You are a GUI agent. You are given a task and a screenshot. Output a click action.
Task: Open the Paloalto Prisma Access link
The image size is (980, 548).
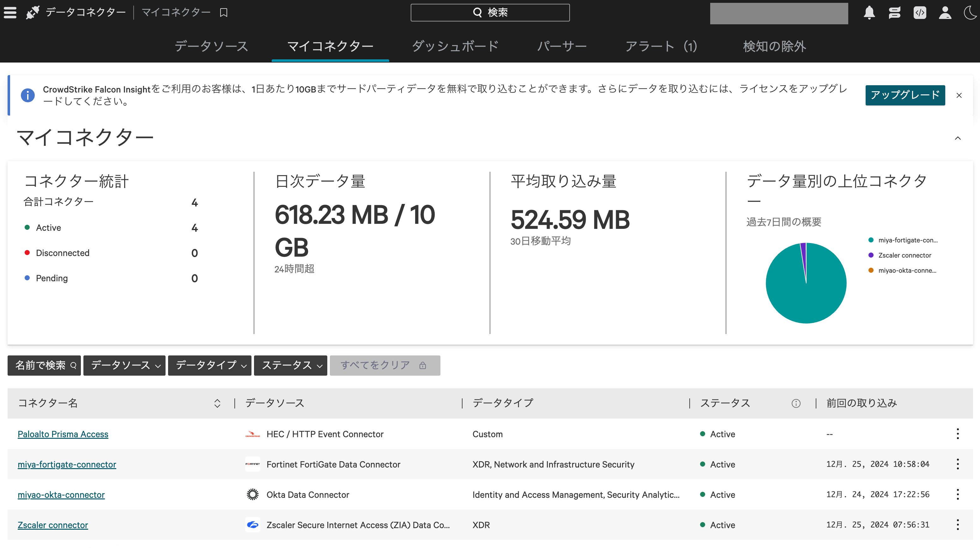[63, 434]
